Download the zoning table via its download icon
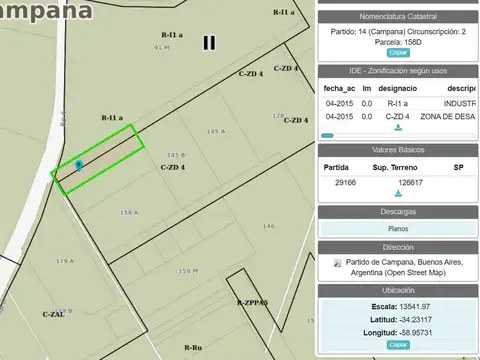The height and width of the screenshot is (360, 480). click(x=398, y=127)
